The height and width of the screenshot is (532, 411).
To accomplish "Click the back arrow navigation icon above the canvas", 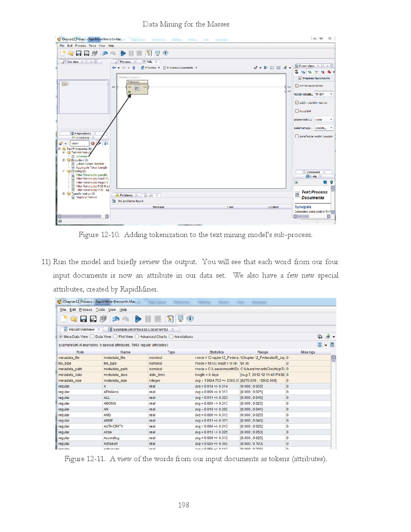I will [x=114, y=68].
